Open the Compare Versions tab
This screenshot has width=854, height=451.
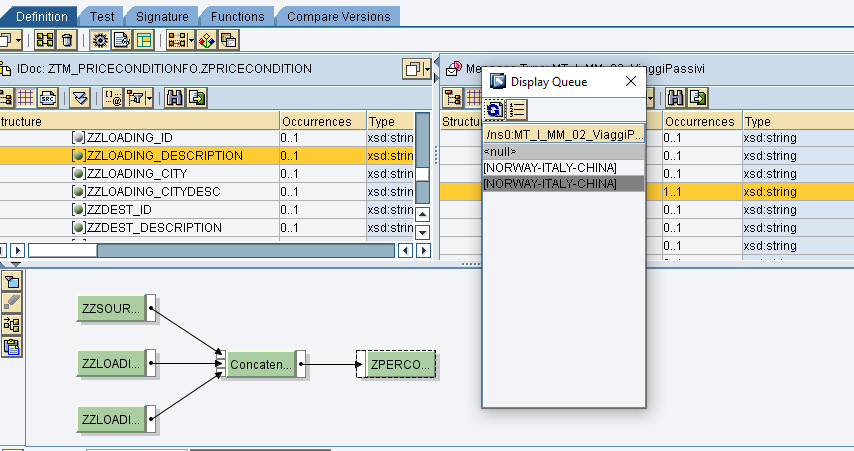pos(339,16)
